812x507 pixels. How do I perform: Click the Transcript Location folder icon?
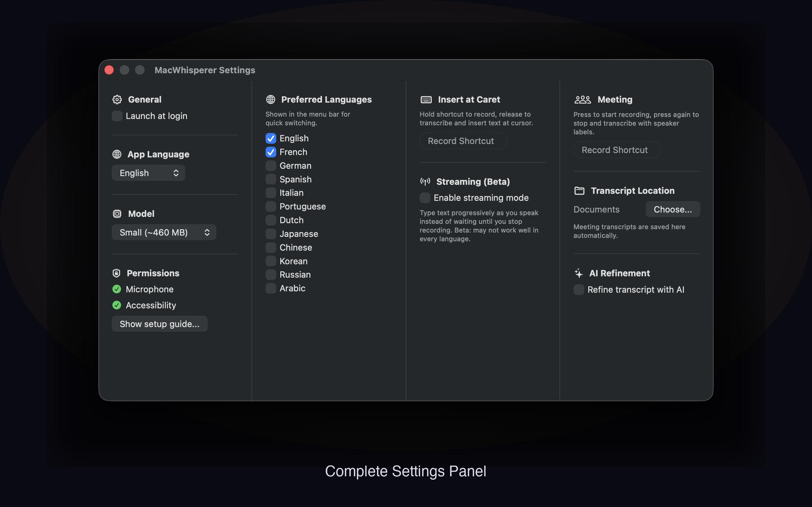point(579,190)
